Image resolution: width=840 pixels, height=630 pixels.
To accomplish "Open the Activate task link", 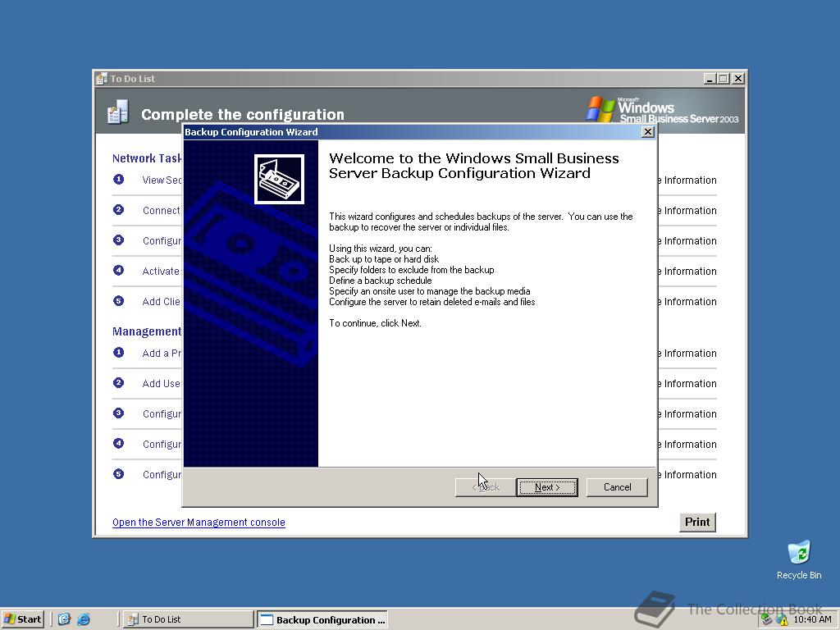I will tap(161, 271).
